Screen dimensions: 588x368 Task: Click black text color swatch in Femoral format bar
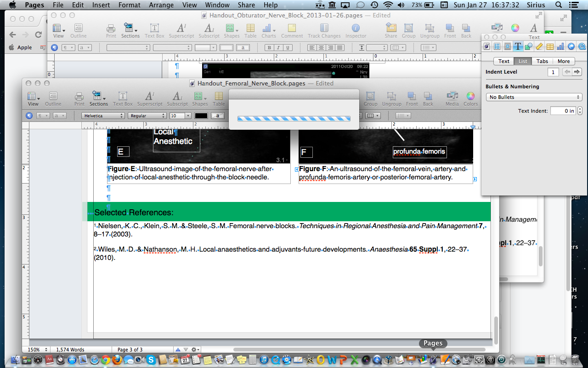tap(201, 115)
